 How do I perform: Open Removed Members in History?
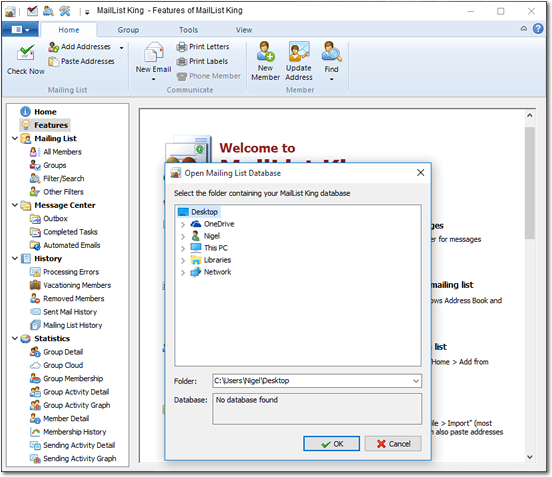[x=74, y=299]
